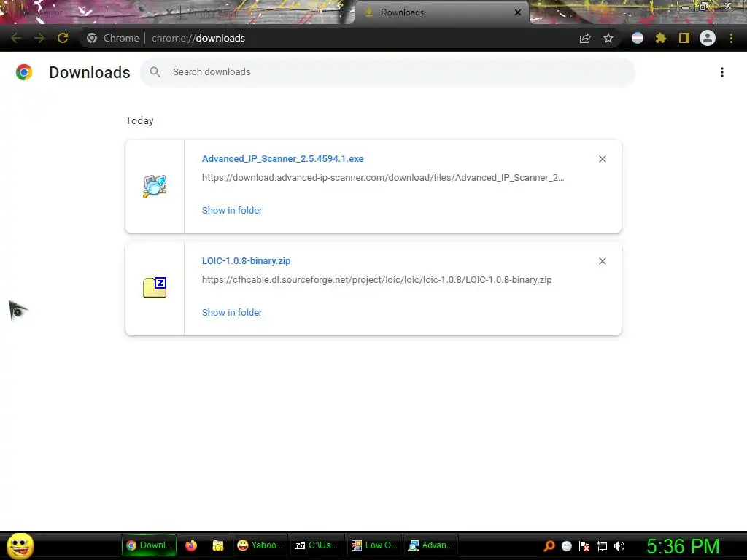
Task: Remove Advanced IP Scanner from the list
Action: coord(602,159)
